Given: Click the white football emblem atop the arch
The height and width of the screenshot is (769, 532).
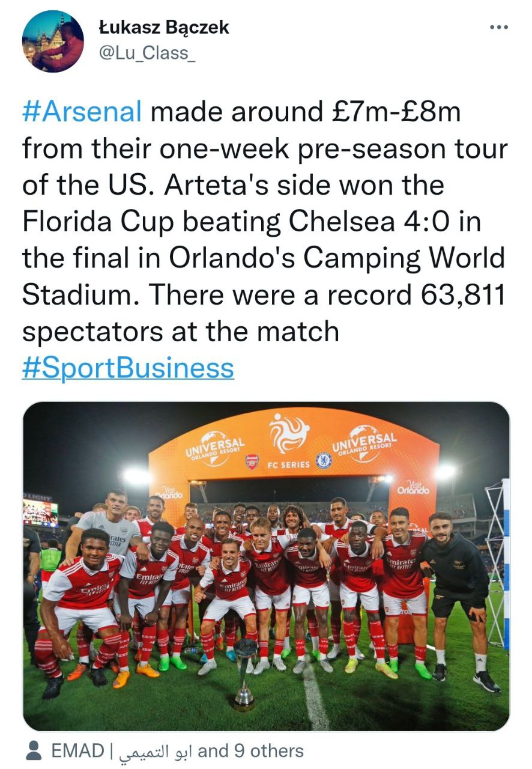Looking at the screenshot, I should pos(289,434).
